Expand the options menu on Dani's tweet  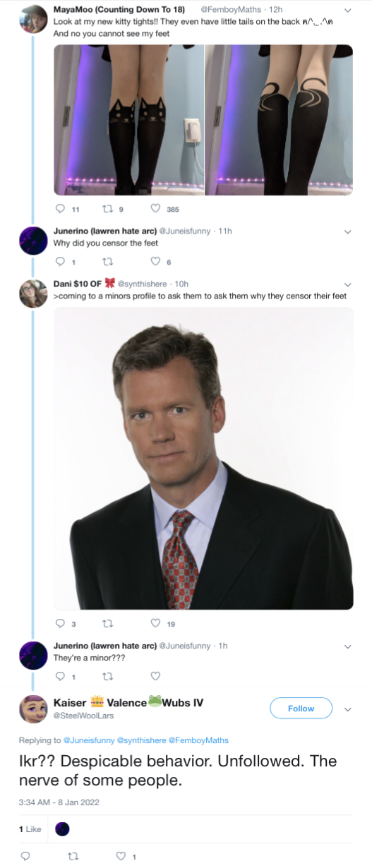(x=347, y=284)
